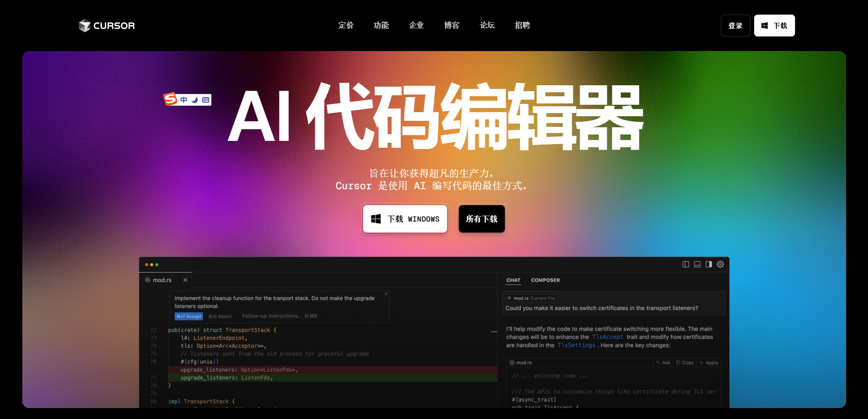Click Copy on the chat code block

click(x=685, y=362)
